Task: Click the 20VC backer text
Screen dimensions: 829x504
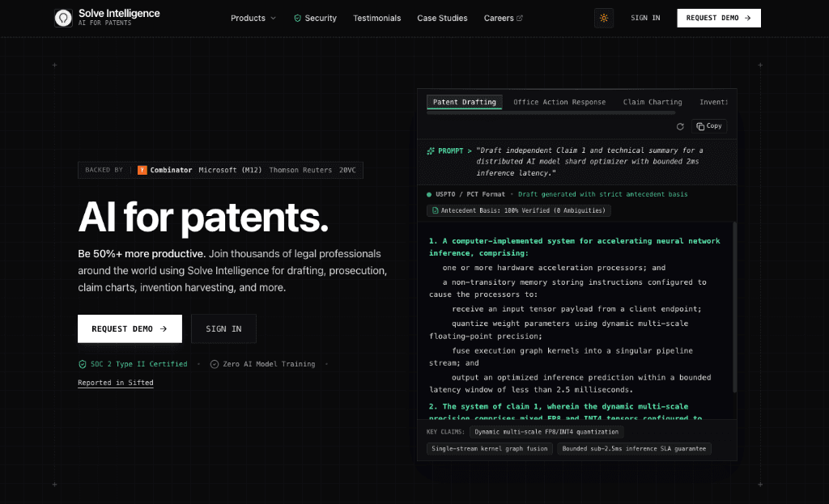Action: pos(347,170)
